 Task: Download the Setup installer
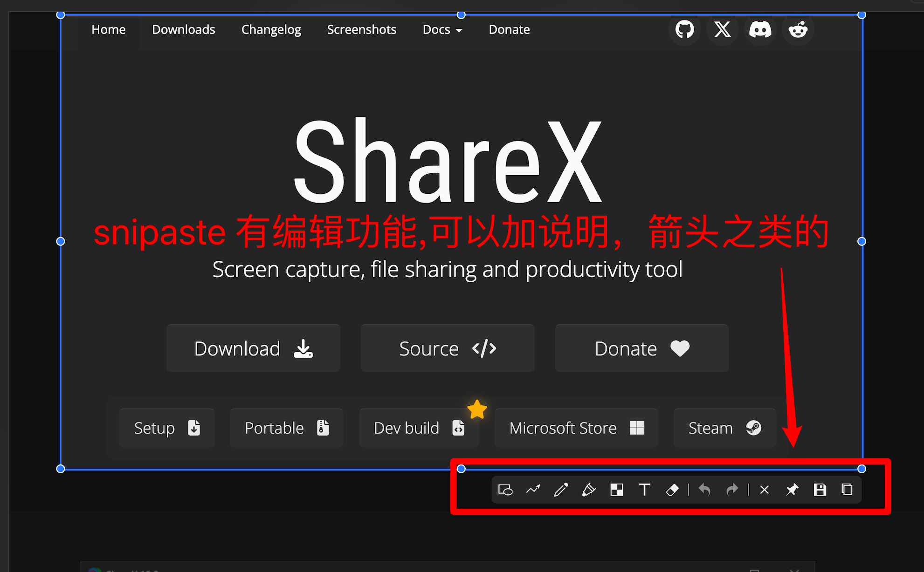pyautogui.click(x=167, y=428)
